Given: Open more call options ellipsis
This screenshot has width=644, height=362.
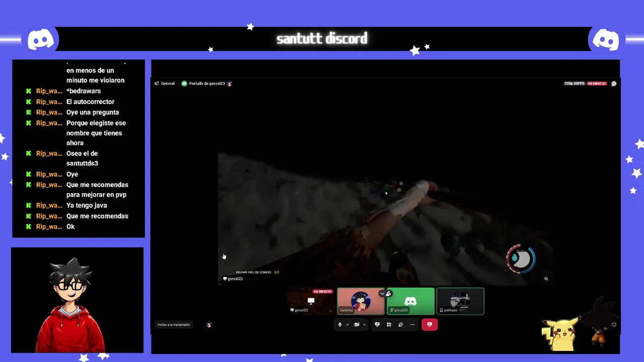Looking at the screenshot, I should 412,325.
